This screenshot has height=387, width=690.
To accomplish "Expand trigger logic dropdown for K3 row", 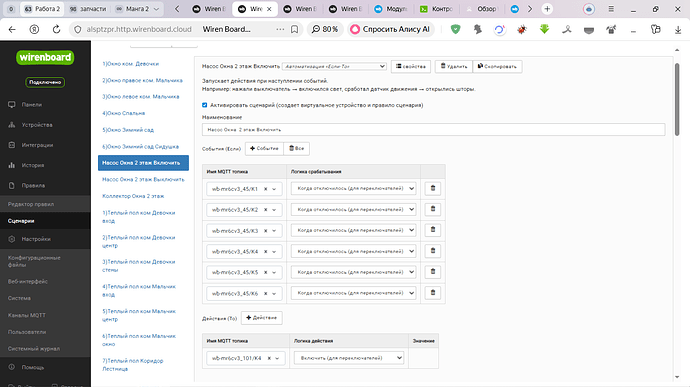I will (353, 230).
